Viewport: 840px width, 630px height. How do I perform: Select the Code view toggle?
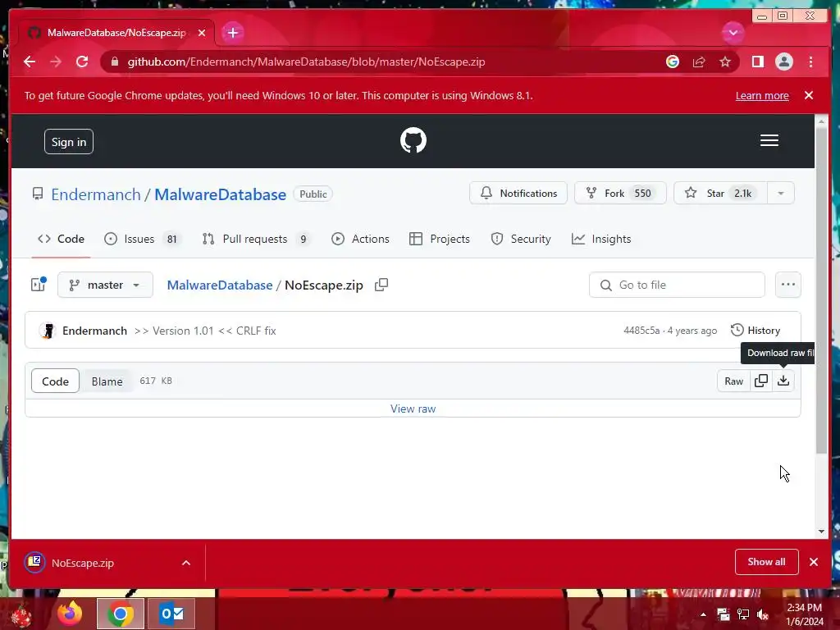[x=55, y=381]
